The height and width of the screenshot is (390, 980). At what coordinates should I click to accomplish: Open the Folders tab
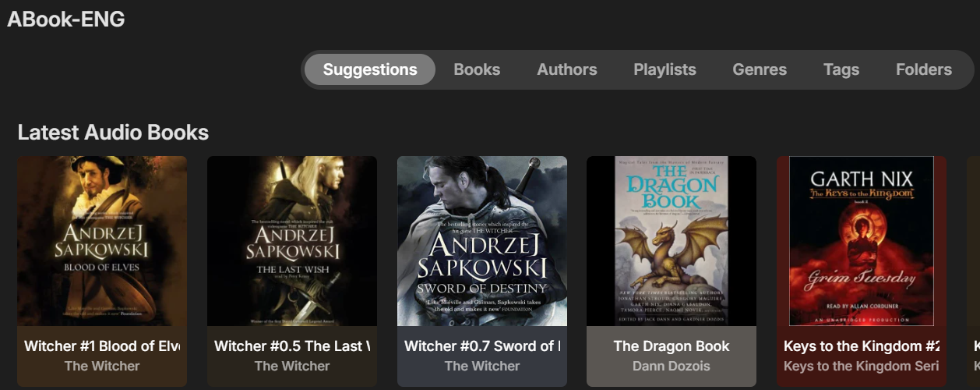point(924,69)
